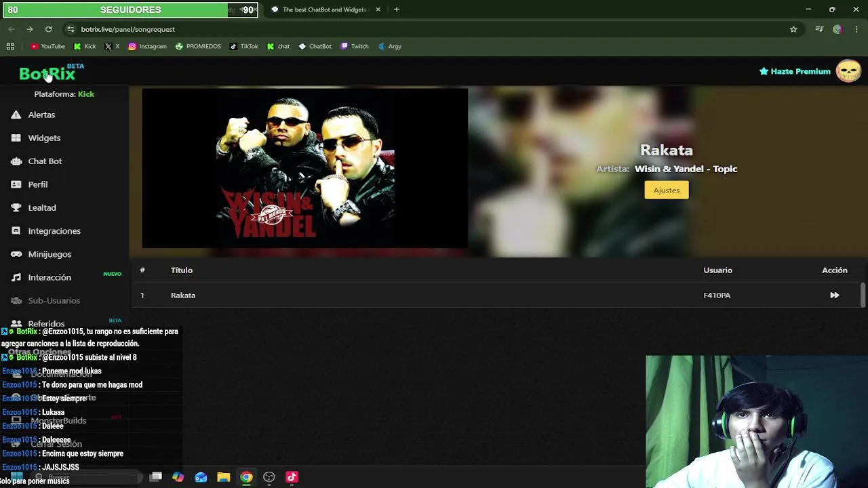The height and width of the screenshot is (488, 868).
Task: Click the site information icon in address bar
Action: coord(70,29)
